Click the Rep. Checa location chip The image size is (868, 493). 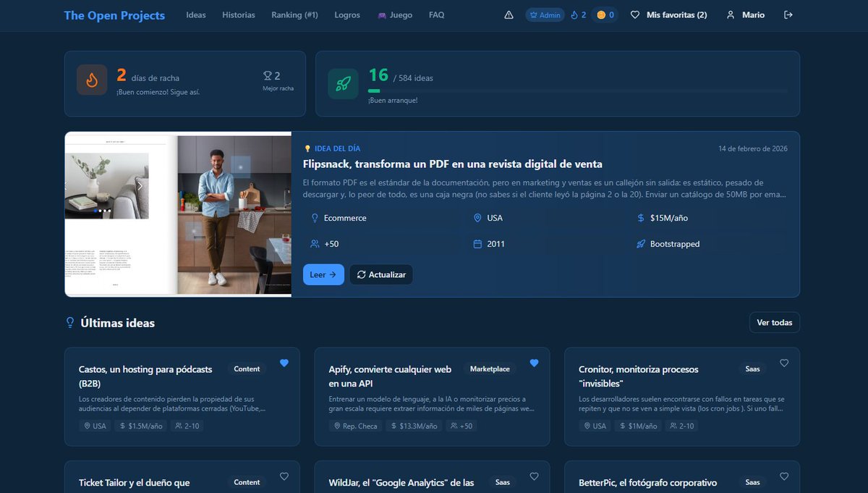point(355,426)
